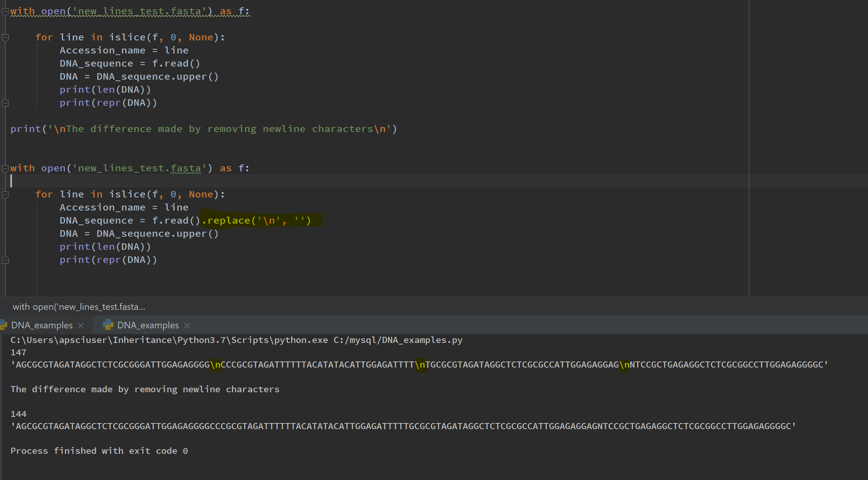Open the breadcrumb showing with open('new_lines_test.fasta...
Viewport: 868px width, 480px height.
click(79, 307)
